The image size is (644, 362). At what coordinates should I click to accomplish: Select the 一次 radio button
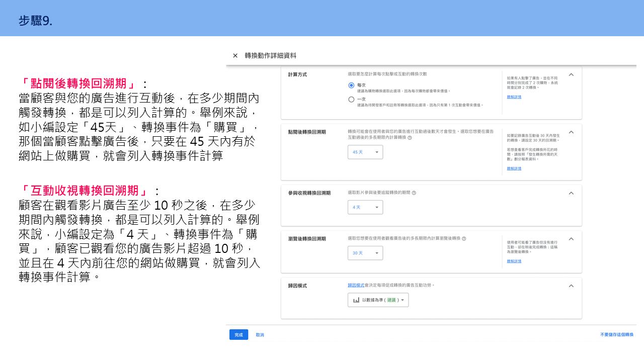(351, 100)
